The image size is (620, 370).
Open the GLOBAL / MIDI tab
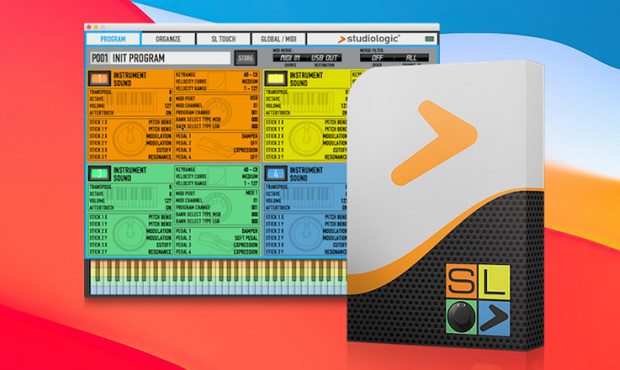point(278,39)
